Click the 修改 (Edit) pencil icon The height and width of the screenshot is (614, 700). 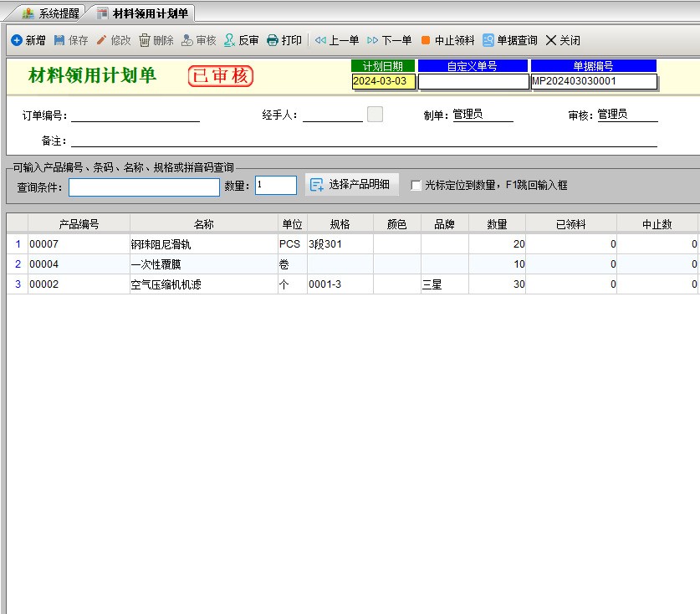coord(102,40)
